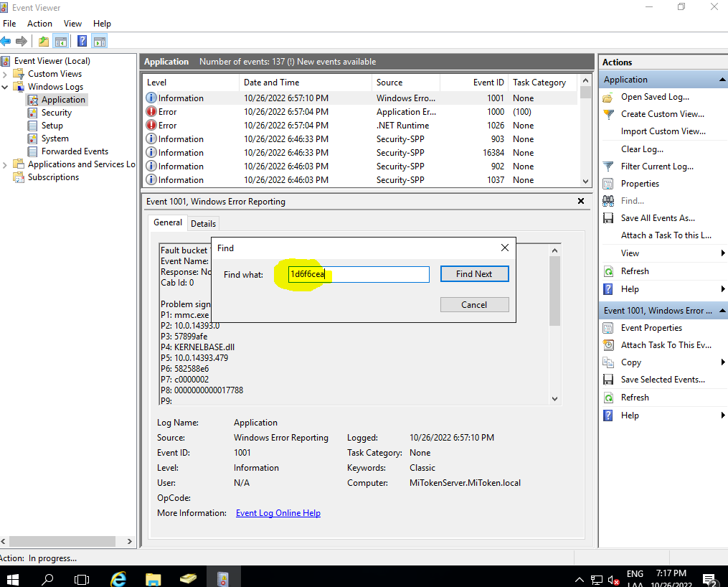Click event description scrollbar down arrow

554,398
